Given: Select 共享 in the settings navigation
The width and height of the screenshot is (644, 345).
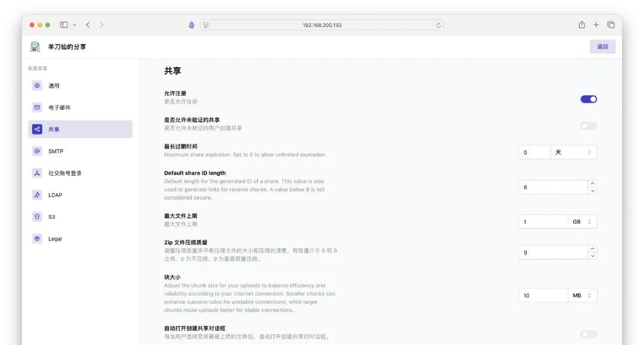Looking at the screenshot, I should click(x=54, y=129).
